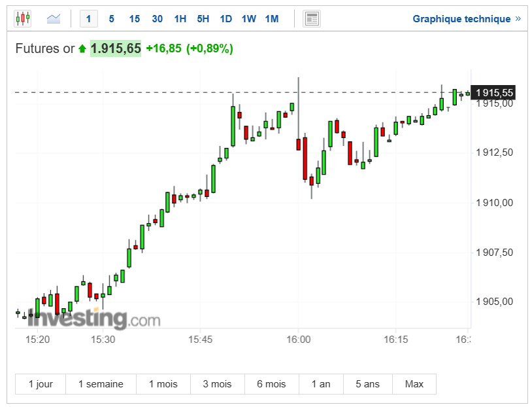Select the candlestick chart type icon
532x407 pixels.
[x=23, y=19]
